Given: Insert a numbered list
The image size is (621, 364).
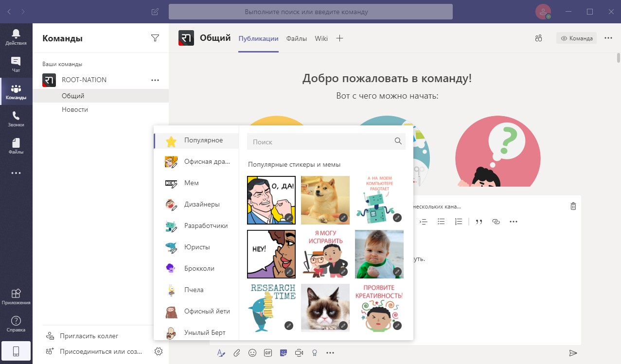Looking at the screenshot, I should pyautogui.click(x=459, y=222).
